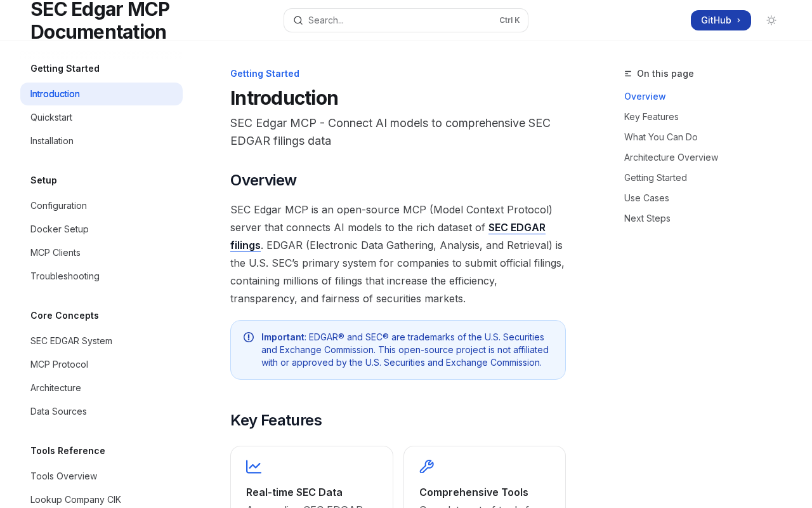Screen dimensions: 812x508
Task: Click the search magnifier icon
Action: (x=298, y=20)
